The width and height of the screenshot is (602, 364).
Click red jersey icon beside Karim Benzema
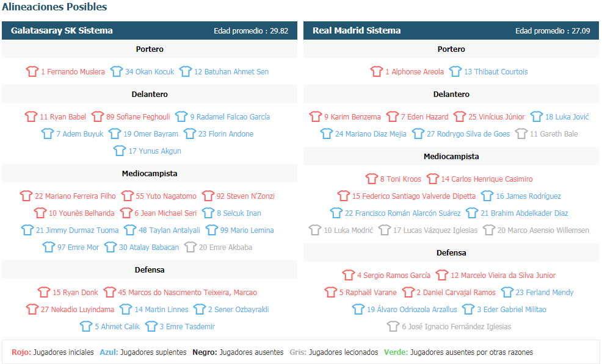(316, 116)
